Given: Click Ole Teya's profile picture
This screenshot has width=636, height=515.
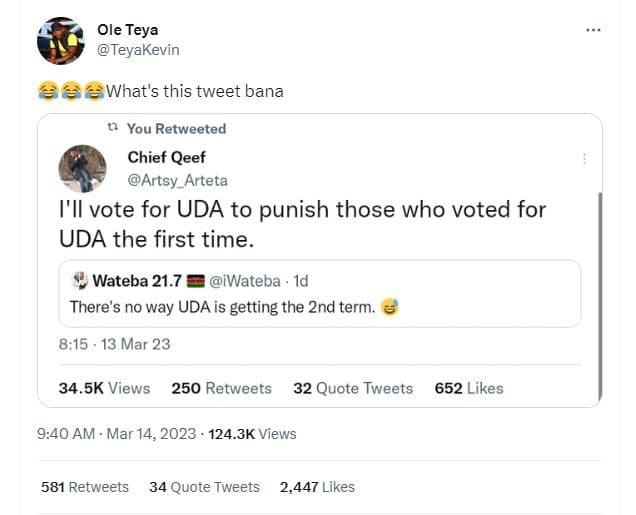Looking at the screenshot, I should [x=60, y=40].
